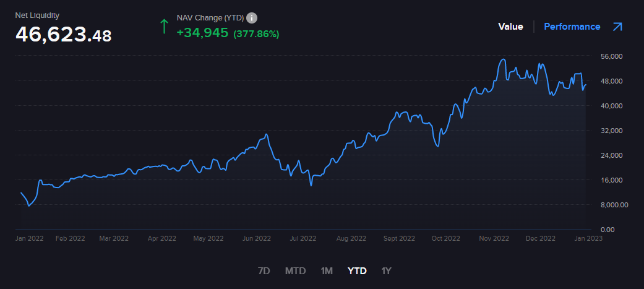Click the Jan 2023 axis label

tap(587, 238)
